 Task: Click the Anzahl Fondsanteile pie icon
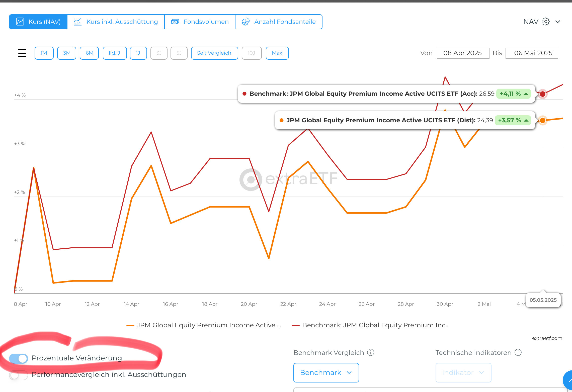(246, 22)
